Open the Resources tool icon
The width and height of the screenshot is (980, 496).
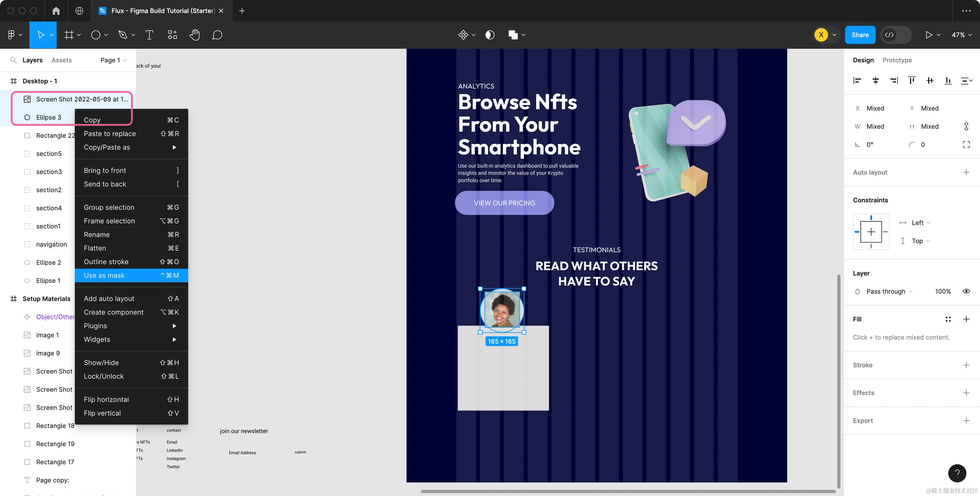pos(172,35)
